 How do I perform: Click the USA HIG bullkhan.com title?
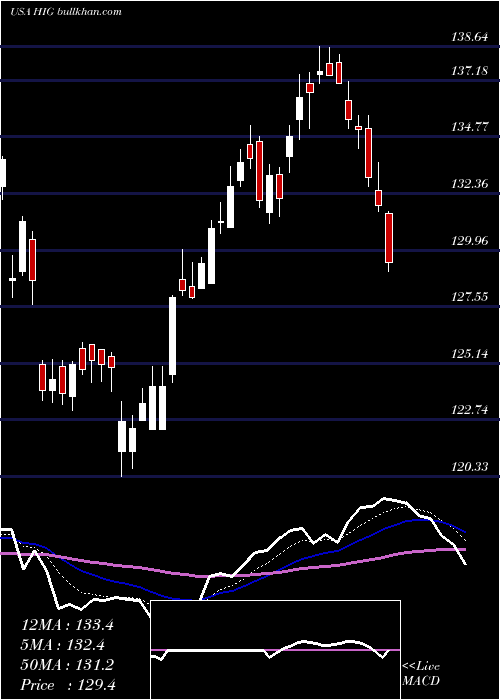[66, 12]
